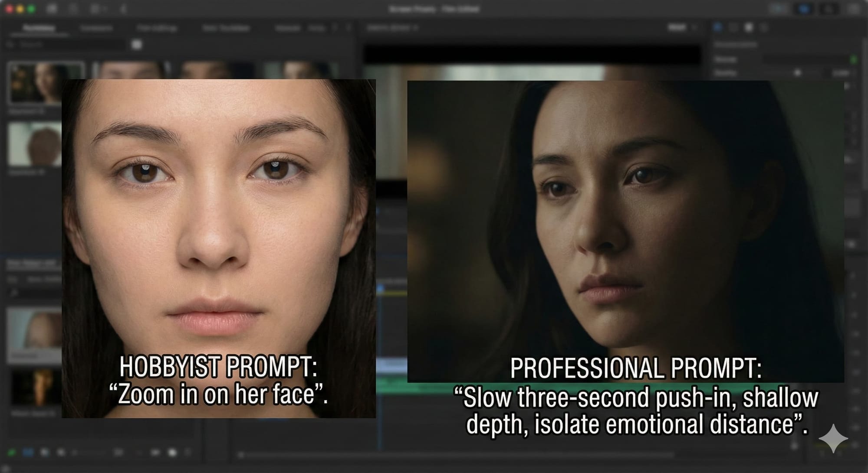The height and width of the screenshot is (473, 868).
Task: Click the back chevron in the title bar
Action: 123,9
